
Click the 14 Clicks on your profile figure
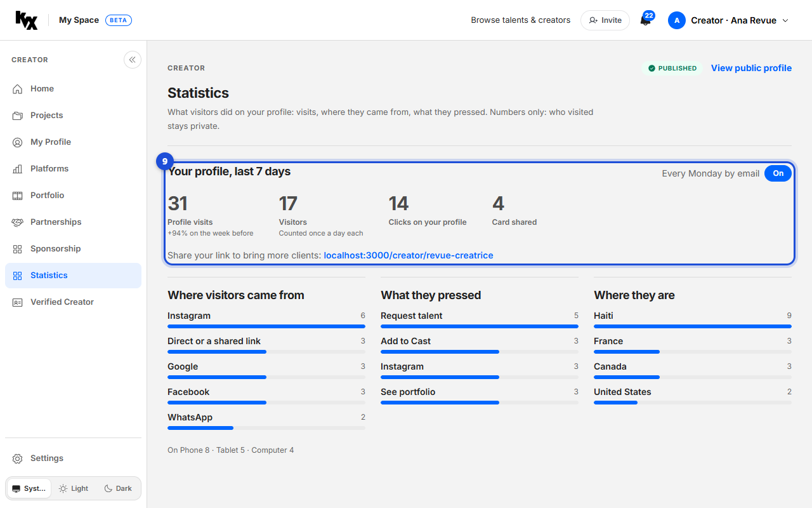click(398, 203)
